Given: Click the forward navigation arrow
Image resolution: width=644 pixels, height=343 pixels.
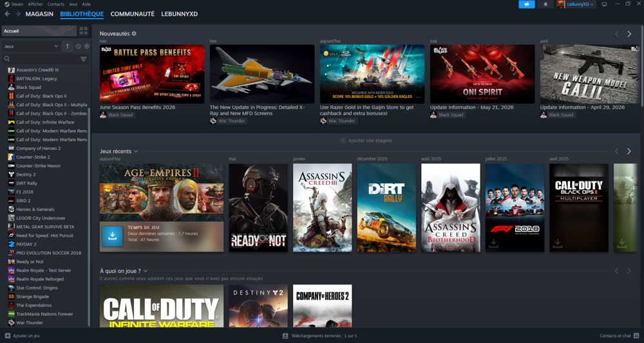Looking at the screenshot, I should click(17, 14).
